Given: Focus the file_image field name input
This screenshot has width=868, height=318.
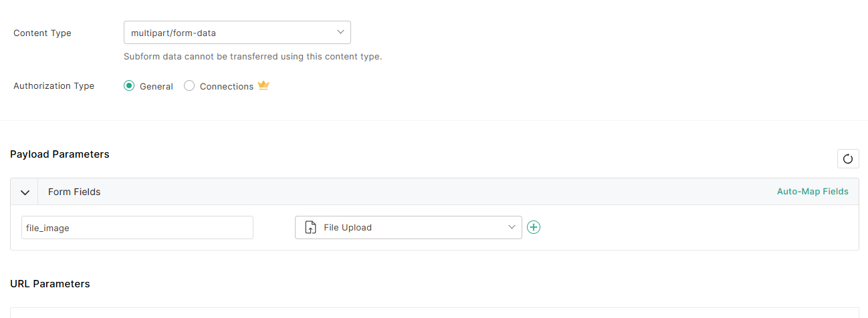Looking at the screenshot, I should pos(137,228).
